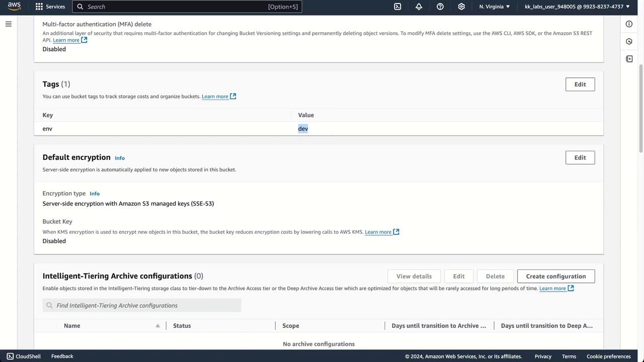Open the side navigation hamburger menu
The width and height of the screenshot is (644, 362).
9,24
